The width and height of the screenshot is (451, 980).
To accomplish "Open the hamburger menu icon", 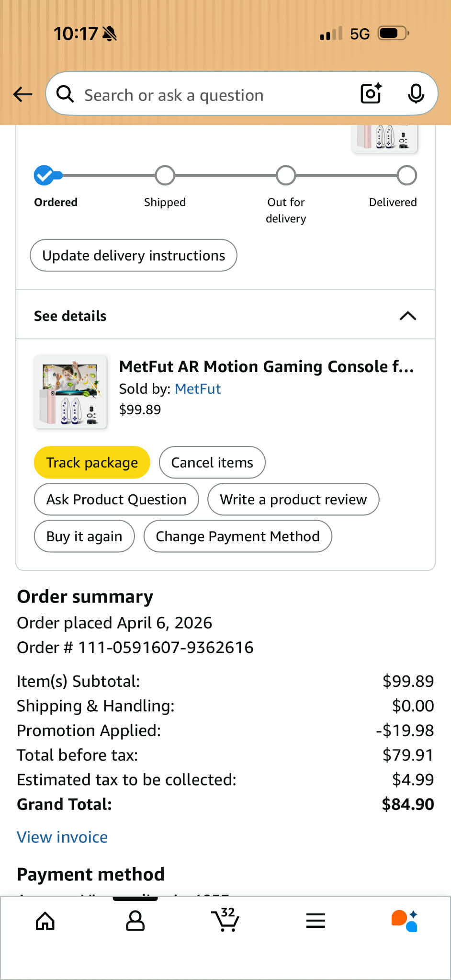I will pyautogui.click(x=316, y=920).
